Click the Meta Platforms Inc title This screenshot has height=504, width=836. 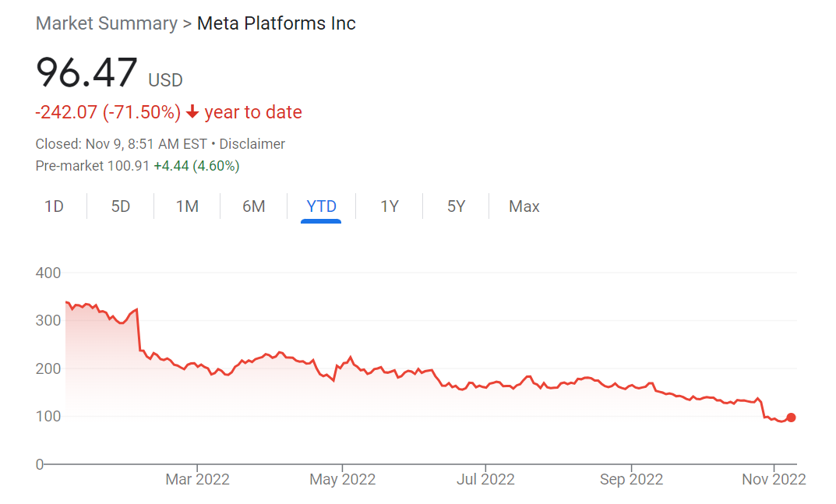click(277, 23)
